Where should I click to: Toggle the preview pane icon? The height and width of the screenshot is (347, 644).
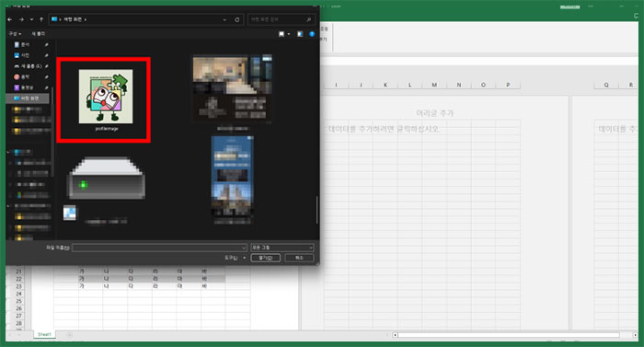[x=300, y=34]
